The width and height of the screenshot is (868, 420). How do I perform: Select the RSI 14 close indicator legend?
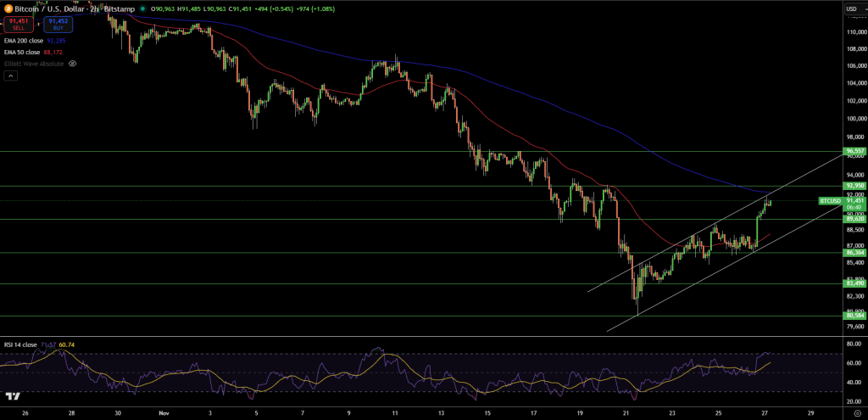point(20,344)
